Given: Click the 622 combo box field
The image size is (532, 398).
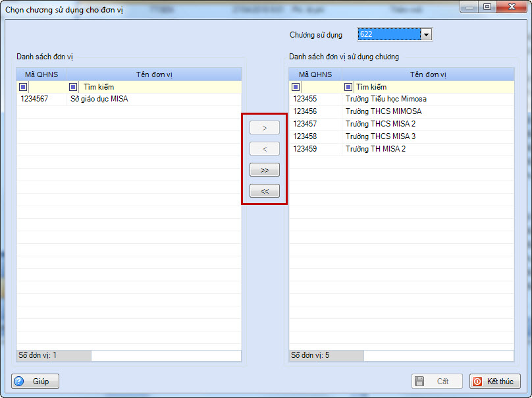Looking at the screenshot, I should click(x=388, y=35).
